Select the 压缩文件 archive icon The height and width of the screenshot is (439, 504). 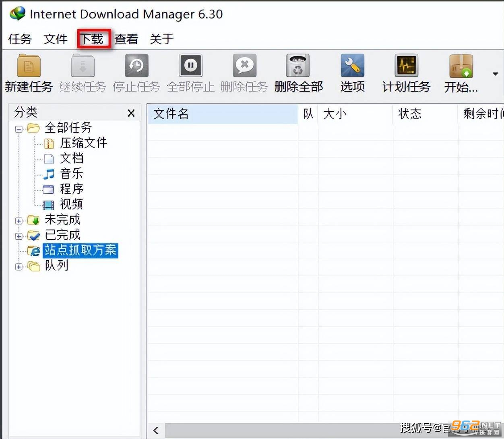pos(49,144)
